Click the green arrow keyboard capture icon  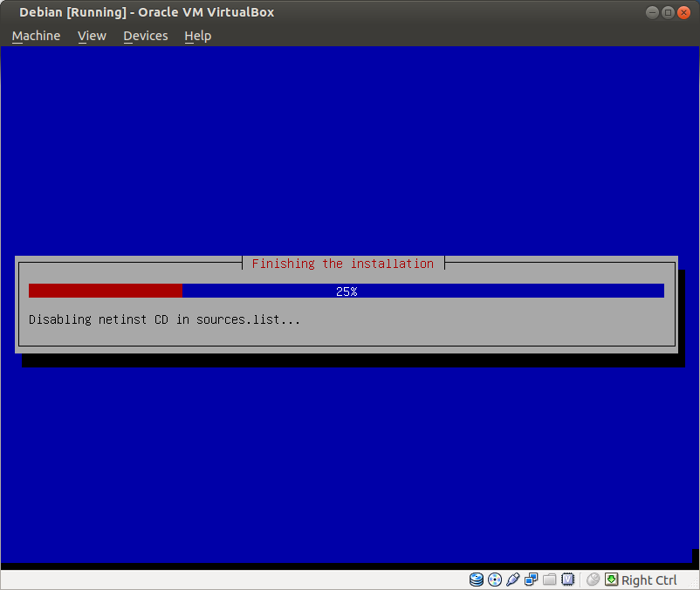coord(611,580)
